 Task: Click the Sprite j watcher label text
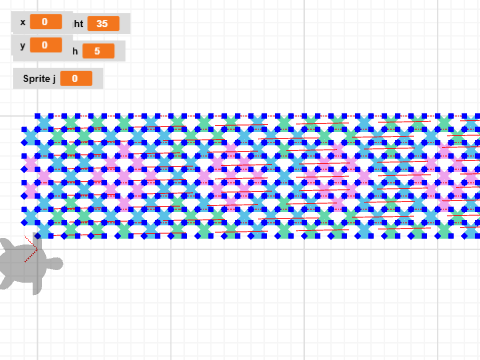click(39, 79)
